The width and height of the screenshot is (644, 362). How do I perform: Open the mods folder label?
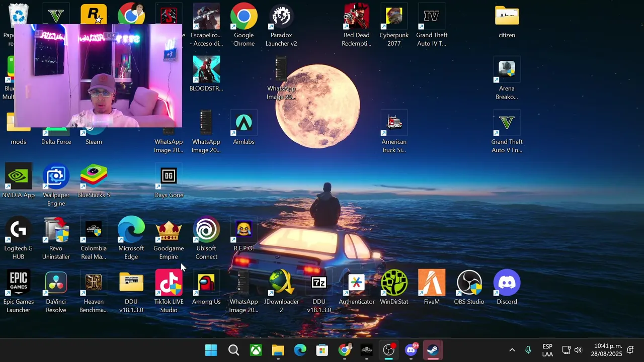pyautogui.click(x=19, y=142)
